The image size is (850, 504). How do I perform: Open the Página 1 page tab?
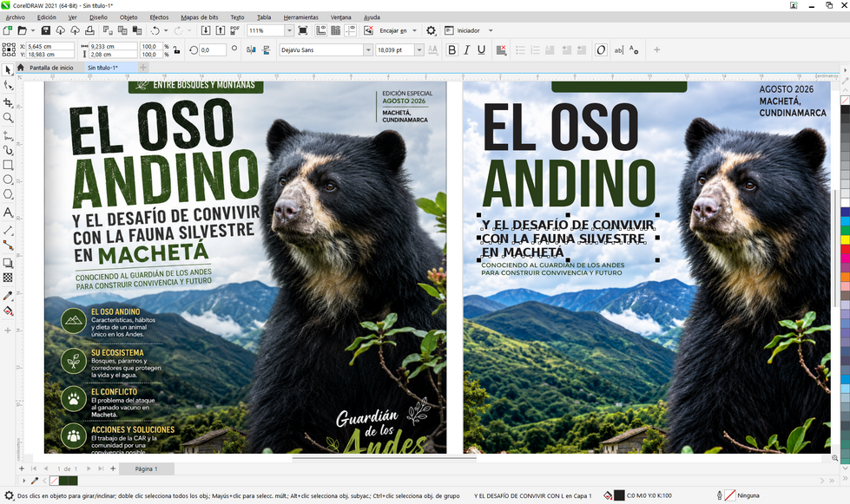tap(147, 468)
